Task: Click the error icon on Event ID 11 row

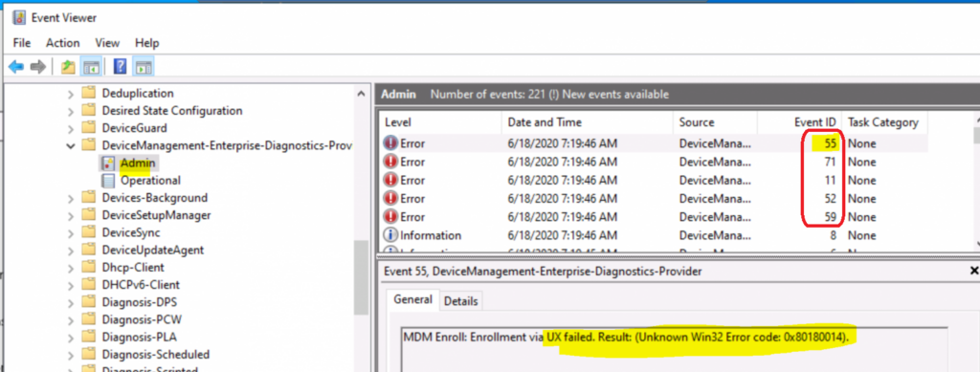Action: pyautogui.click(x=390, y=181)
